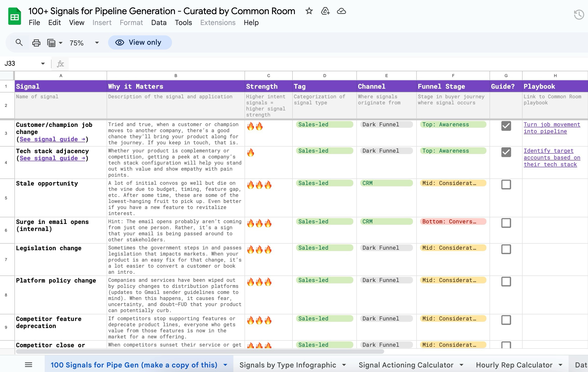The image size is (588, 372).
Task: Open the 'Turn job movement into pipeline' link
Action: [x=551, y=128]
